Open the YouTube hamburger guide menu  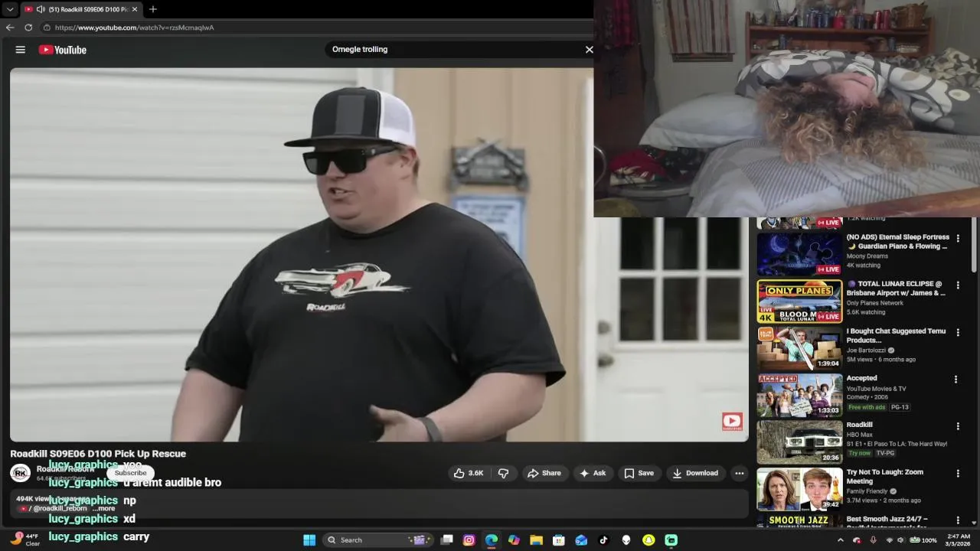click(21, 50)
